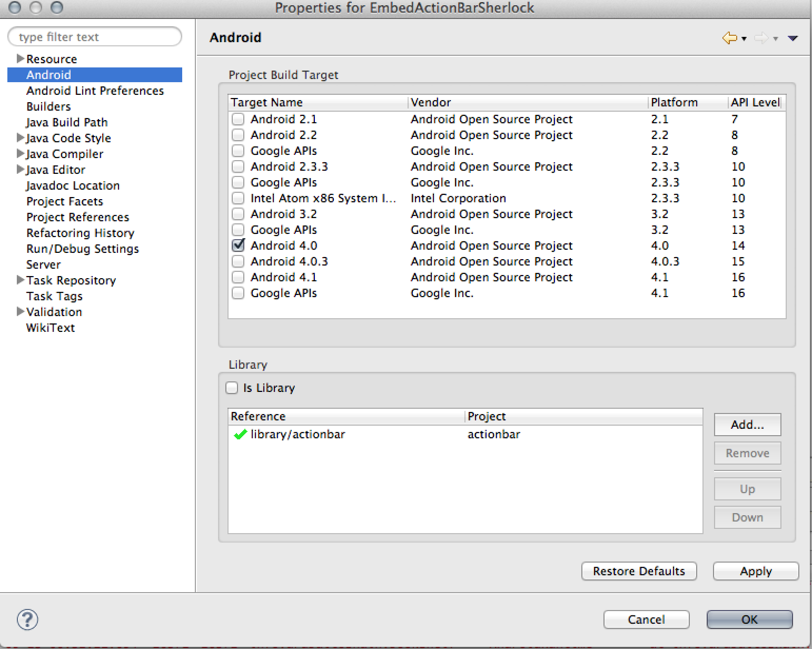Click the Android 3.2 target name
The width and height of the screenshot is (812, 649).
[x=284, y=214]
